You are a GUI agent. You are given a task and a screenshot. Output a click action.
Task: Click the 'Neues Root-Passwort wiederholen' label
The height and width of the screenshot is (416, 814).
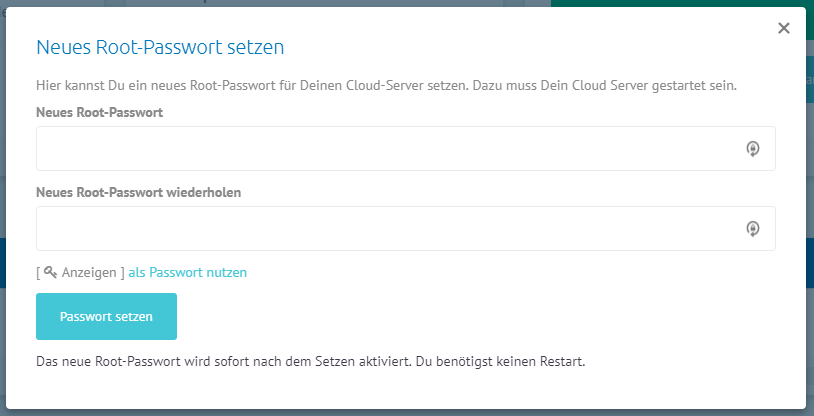tap(139, 192)
